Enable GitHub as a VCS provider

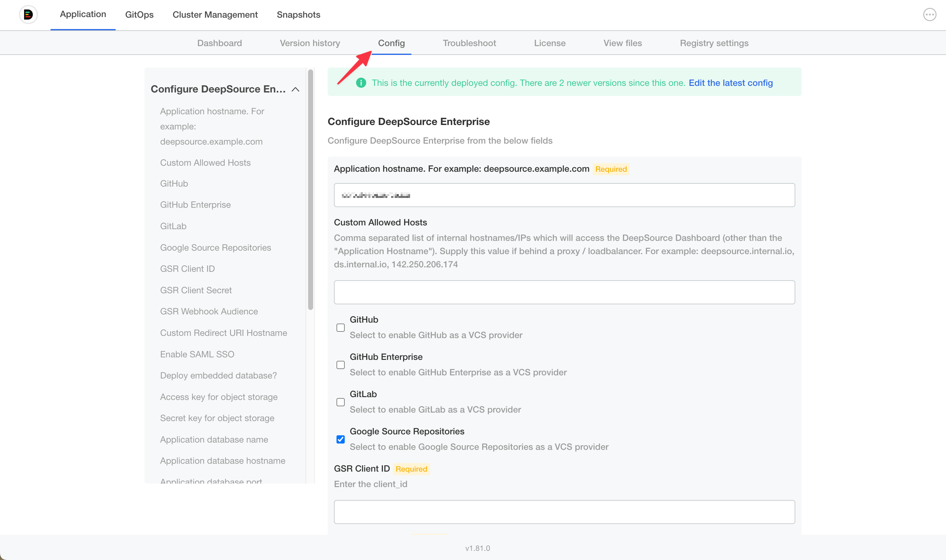(340, 328)
